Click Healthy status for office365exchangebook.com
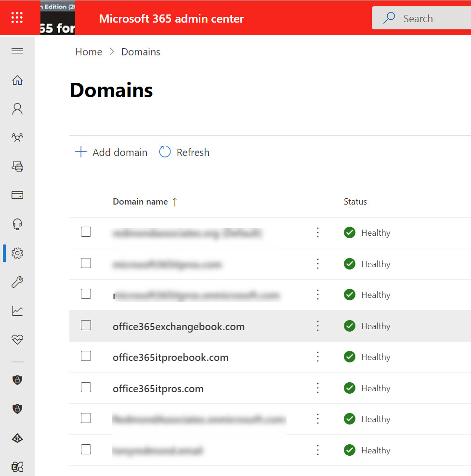 click(x=376, y=326)
